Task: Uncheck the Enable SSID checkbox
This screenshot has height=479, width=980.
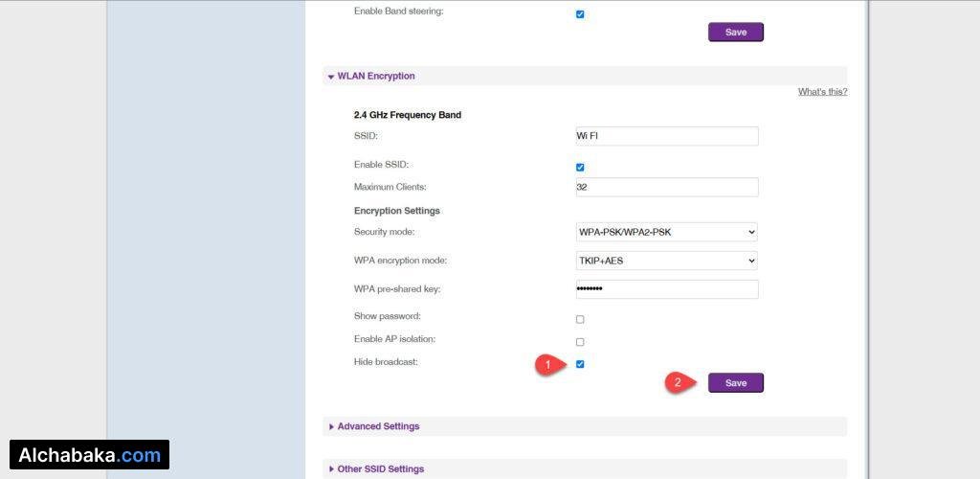Action: [x=580, y=167]
